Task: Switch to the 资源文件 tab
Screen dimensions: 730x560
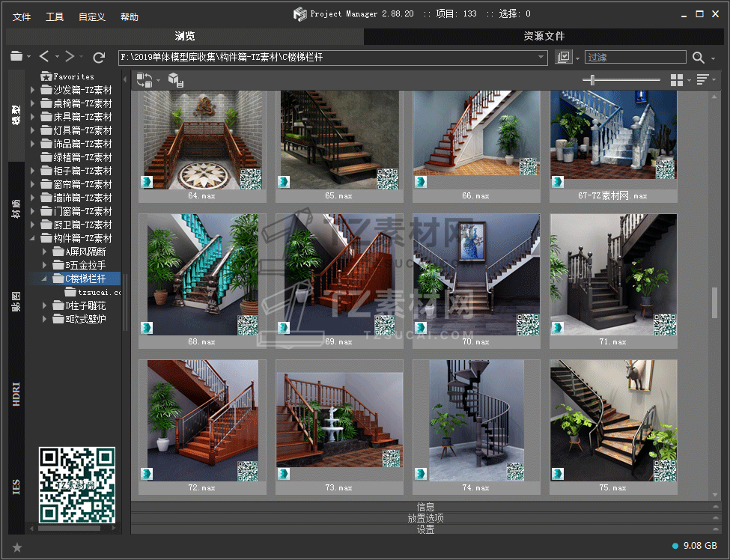Action: pyautogui.click(x=544, y=36)
